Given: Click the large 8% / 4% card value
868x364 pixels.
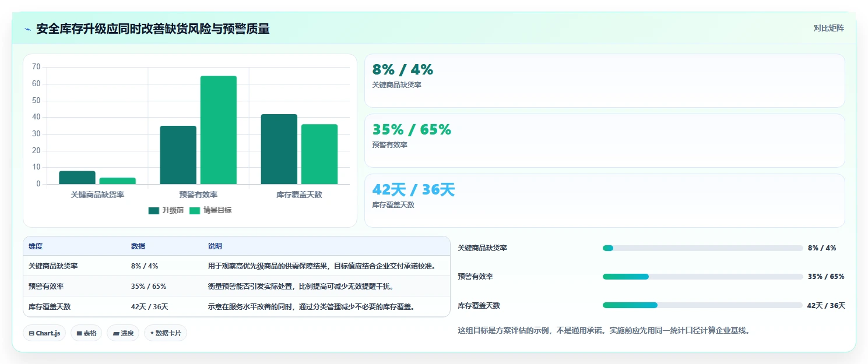Looking at the screenshot, I should [403, 69].
